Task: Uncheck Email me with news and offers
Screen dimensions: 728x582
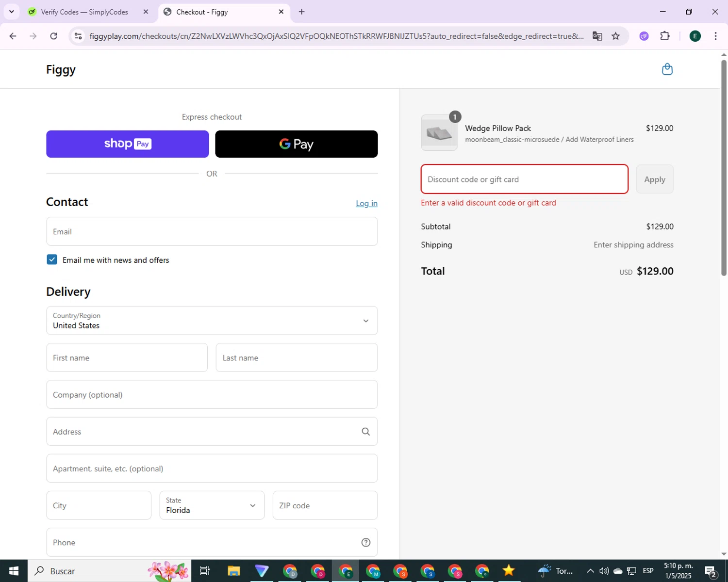Action: click(52, 259)
